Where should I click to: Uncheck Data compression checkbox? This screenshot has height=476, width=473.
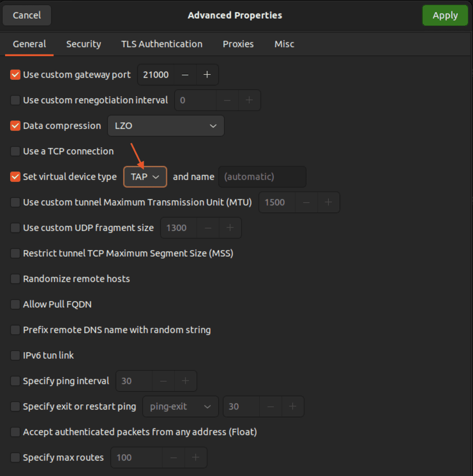click(15, 126)
